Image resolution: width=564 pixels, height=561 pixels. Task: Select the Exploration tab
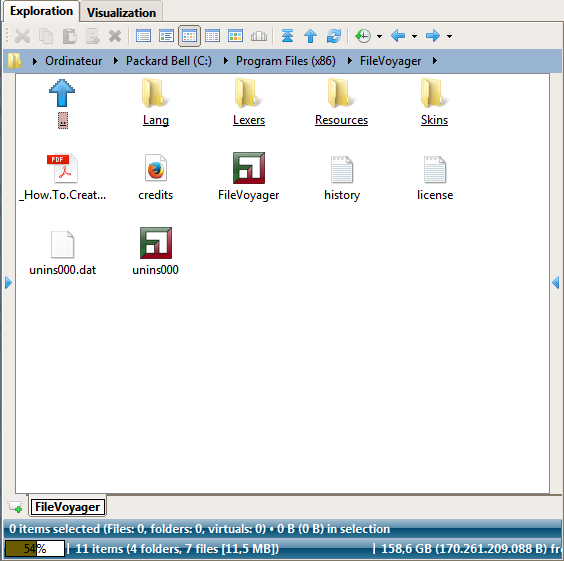(41, 11)
